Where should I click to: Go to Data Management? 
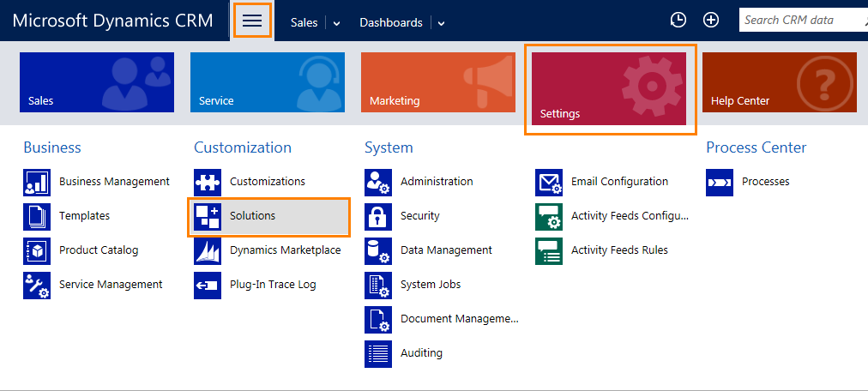coord(446,250)
